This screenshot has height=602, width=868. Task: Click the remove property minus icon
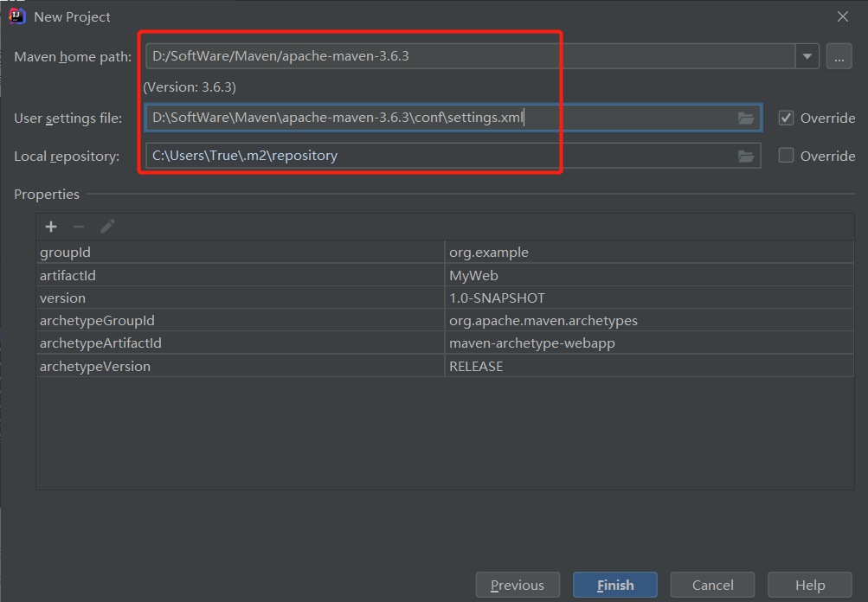tap(79, 226)
